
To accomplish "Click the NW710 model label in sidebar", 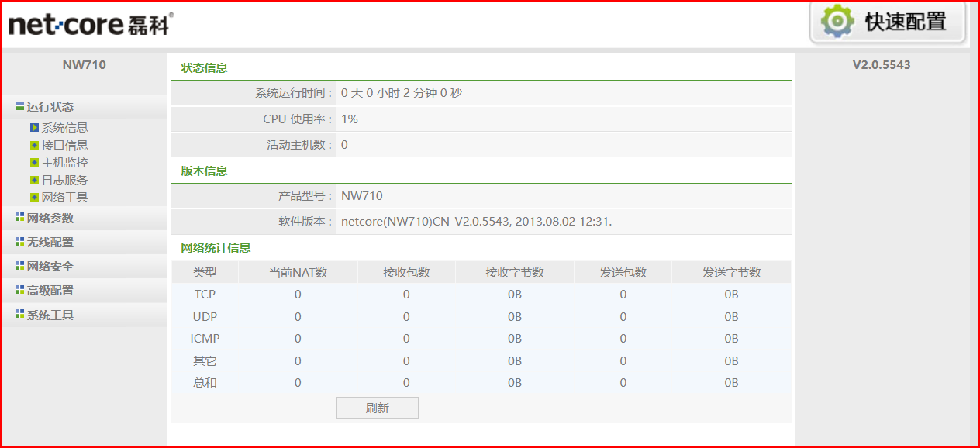I will click(x=85, y=65).
